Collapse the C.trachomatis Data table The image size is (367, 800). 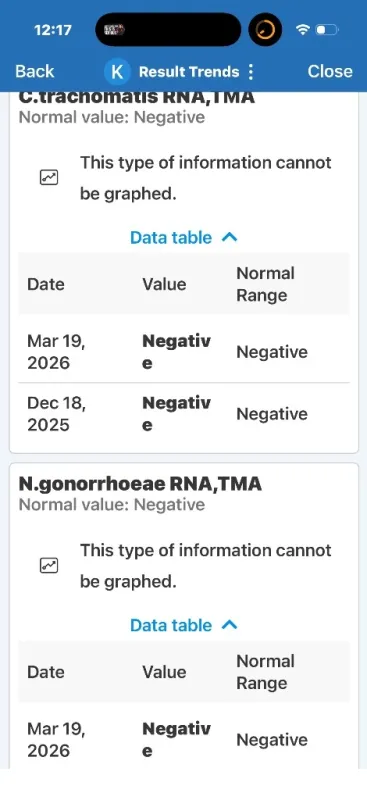click(x=184, y=238)
